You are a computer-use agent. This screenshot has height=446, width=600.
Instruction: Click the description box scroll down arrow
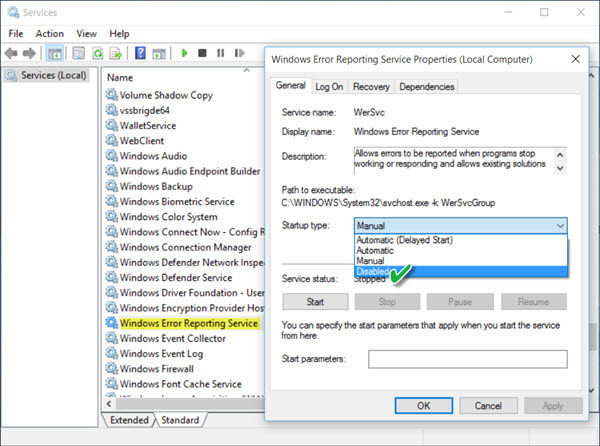click(560, 168)
